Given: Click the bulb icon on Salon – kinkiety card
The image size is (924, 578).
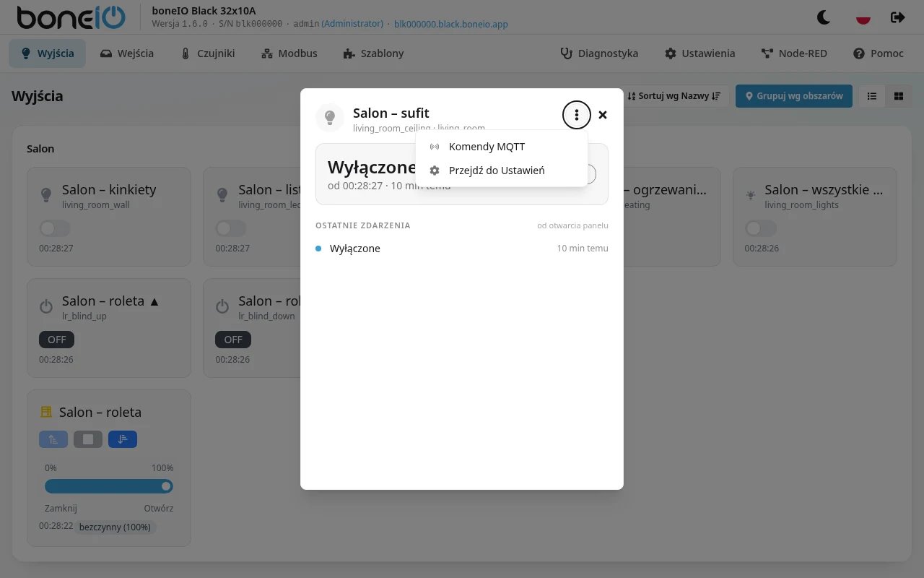Looking at the screenshot, I should pyautogui.click(x=46, y=194).
